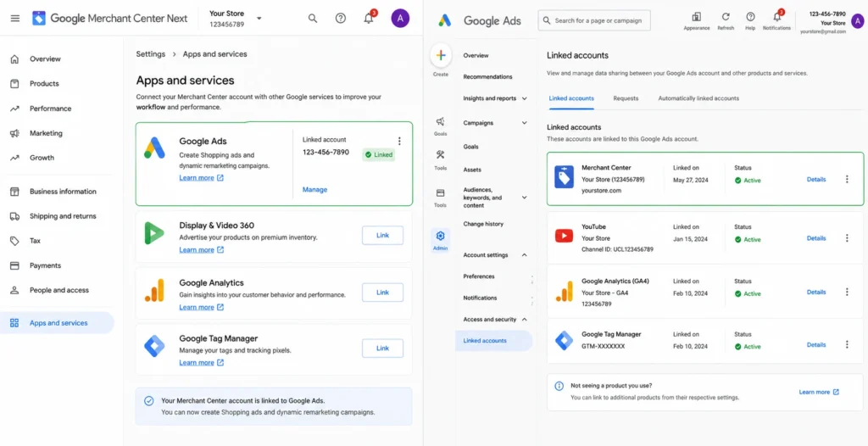
Task: Open Merchant Center help icon
Action: point(341,19)
